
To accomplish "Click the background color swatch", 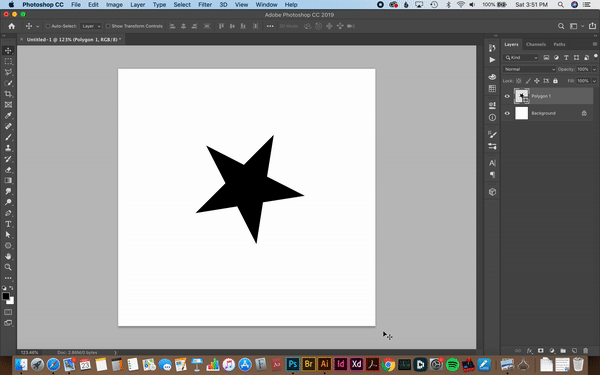I will pos(11,302).
